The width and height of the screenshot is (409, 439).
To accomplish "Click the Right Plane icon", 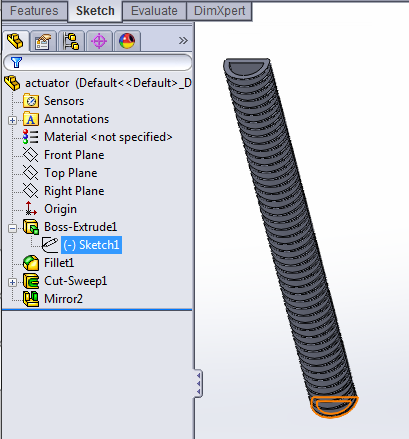I will pos(31,191).
